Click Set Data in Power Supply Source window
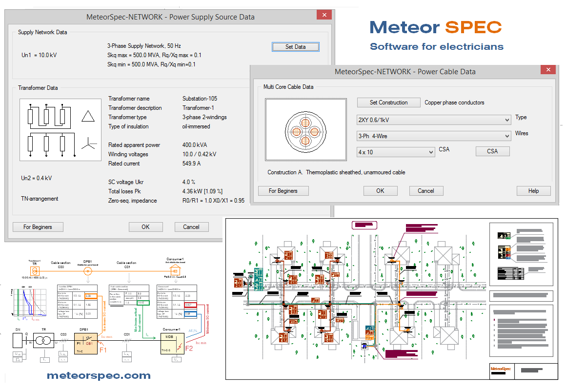The height and width of the screenshot is (392, 566). (295, 47)
